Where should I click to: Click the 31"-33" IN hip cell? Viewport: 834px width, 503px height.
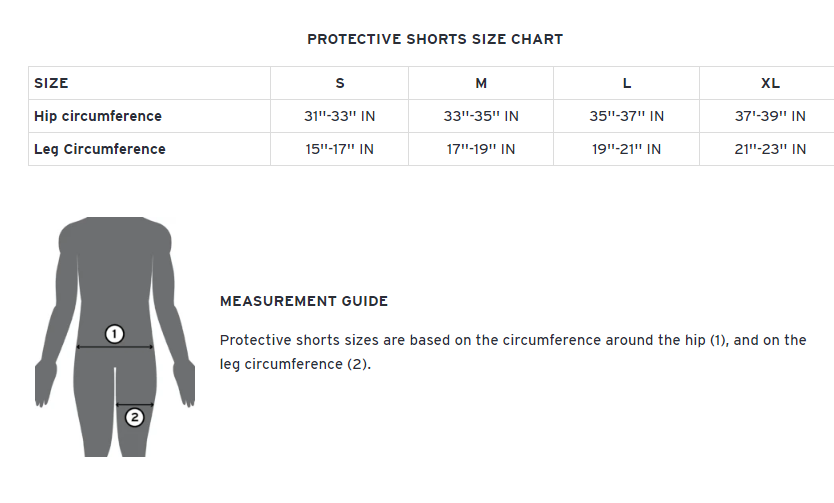pyautogui.click(x=339, y=116)
